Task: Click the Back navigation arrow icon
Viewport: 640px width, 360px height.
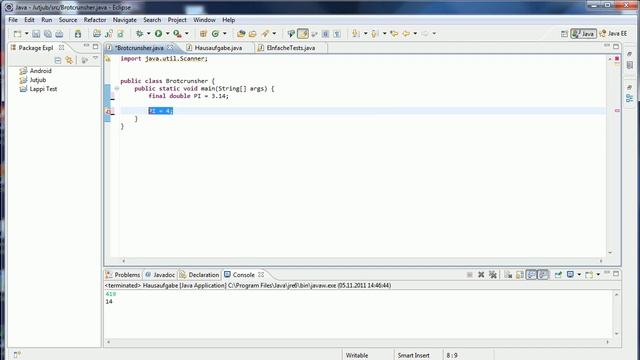Action: [x=406, y=34]
